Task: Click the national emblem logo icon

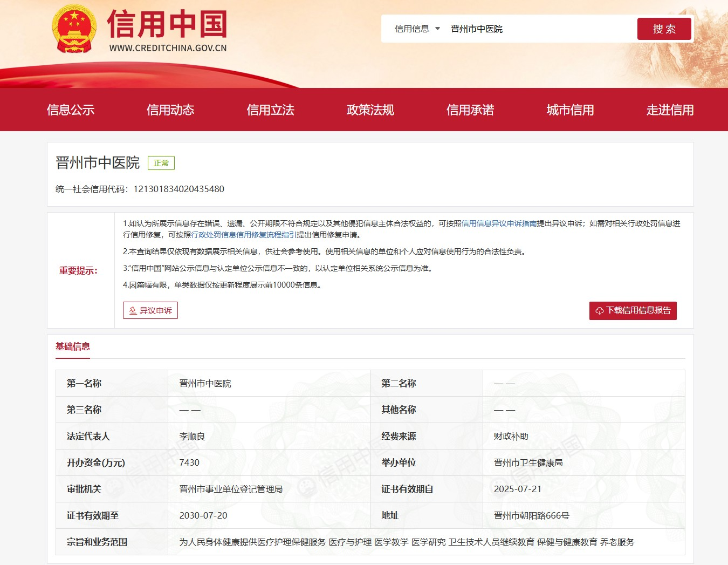Action: click(74, 29)
